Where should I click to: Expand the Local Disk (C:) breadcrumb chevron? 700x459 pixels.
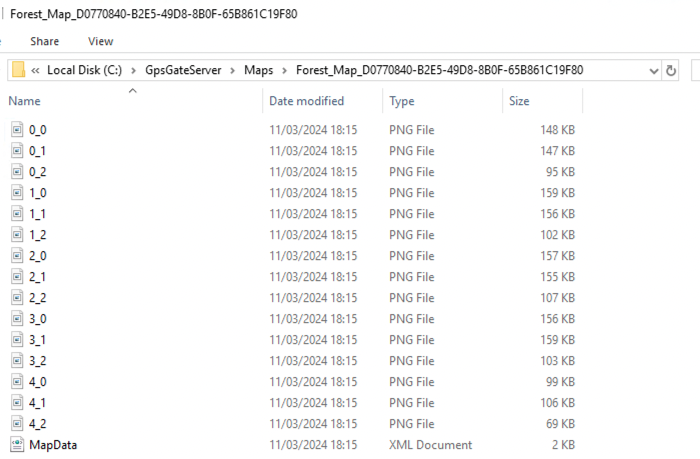coord(133,71)
